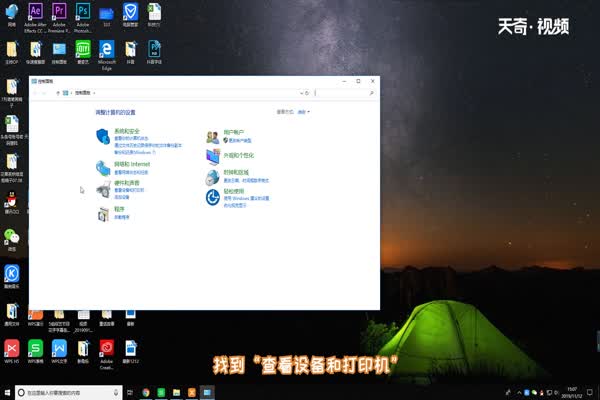The width and height of the screenshot is (600, 400).
Task: Select the WeChat desktop icon
Action: pyautogui.click(x=12, y=240)
